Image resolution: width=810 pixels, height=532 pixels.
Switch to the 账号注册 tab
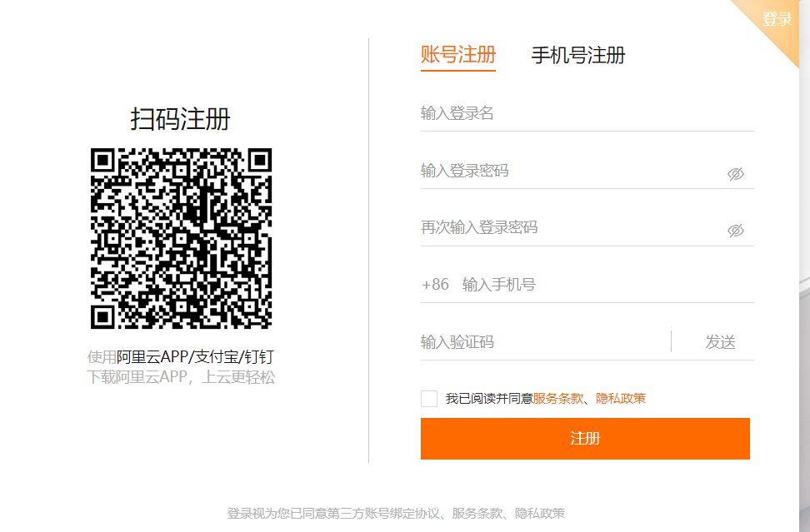click(x=458, y=55)
